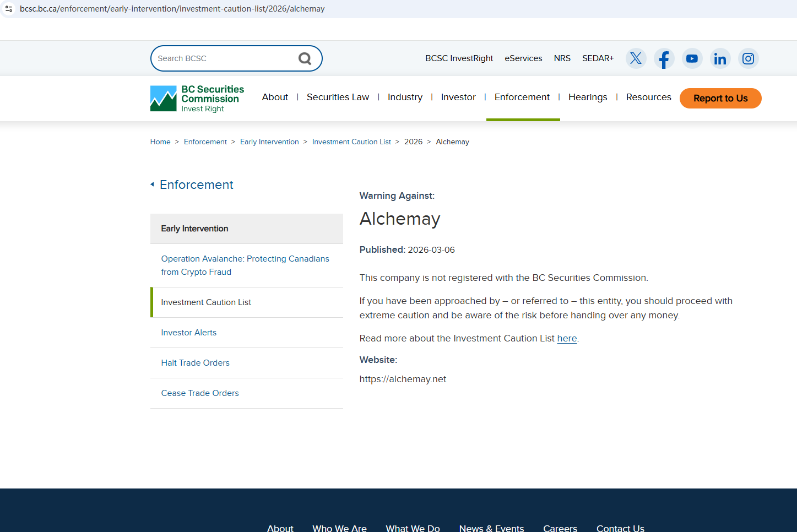
Task: Click the footer What We Do link
Action: (413, 528)
